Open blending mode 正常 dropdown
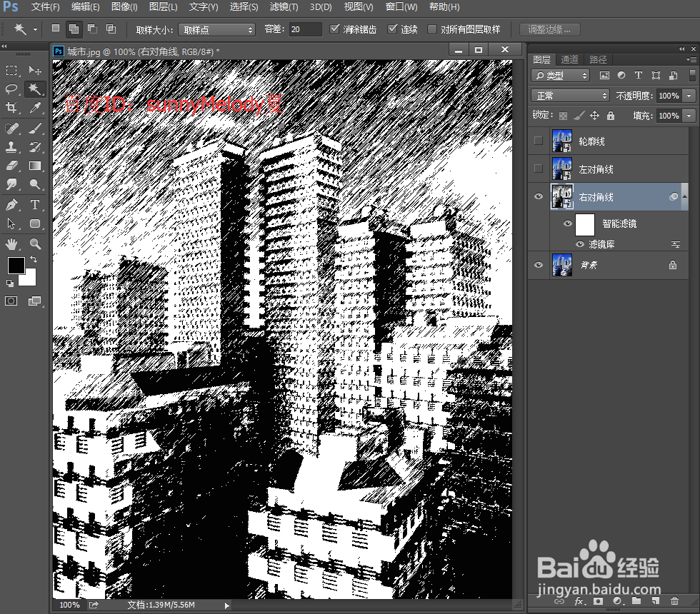 coord(570,96)
